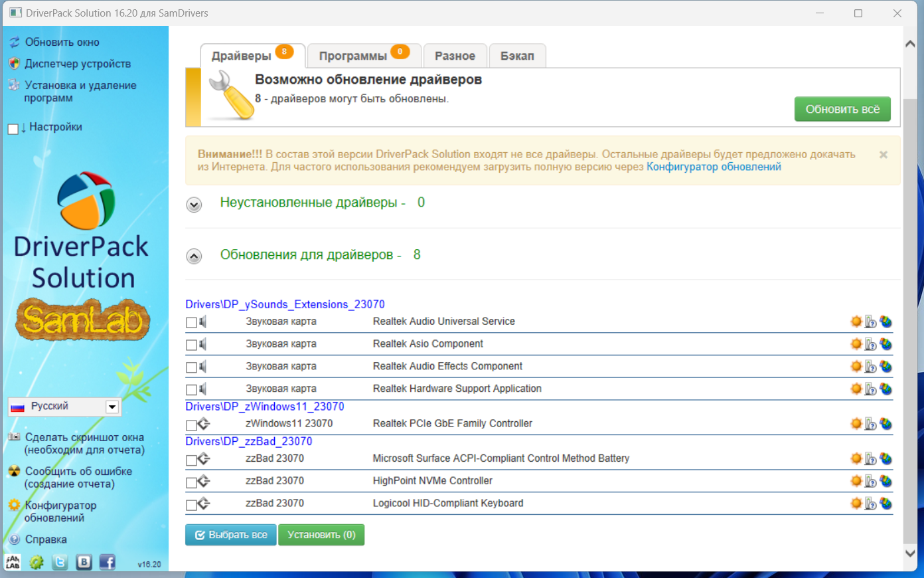
Task: Collapse the Обновления для драйверов section arrow
Action: [194, 256]
